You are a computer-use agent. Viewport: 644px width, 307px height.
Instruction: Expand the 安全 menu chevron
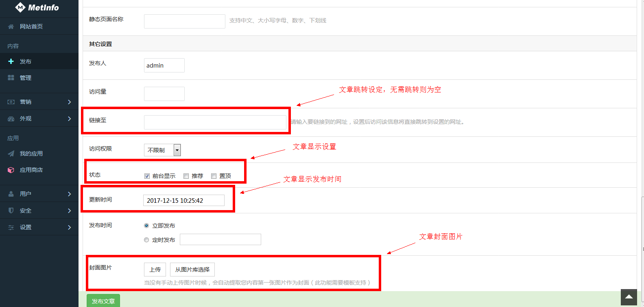click(70, 211)
